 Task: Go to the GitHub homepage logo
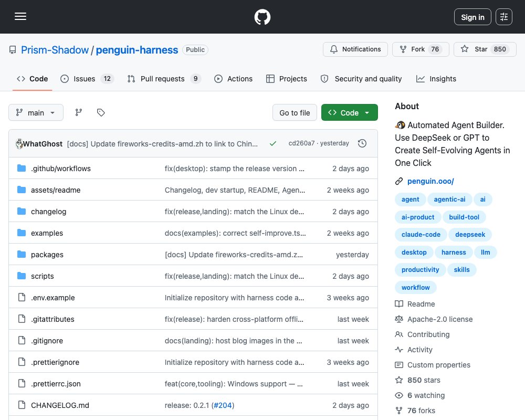[x=262, y=17]
